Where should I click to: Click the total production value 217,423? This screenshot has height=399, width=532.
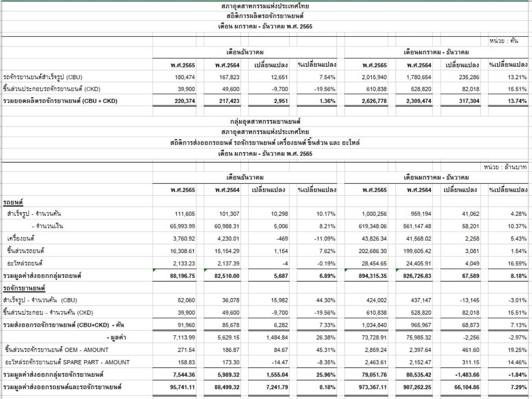coord(229,101)
